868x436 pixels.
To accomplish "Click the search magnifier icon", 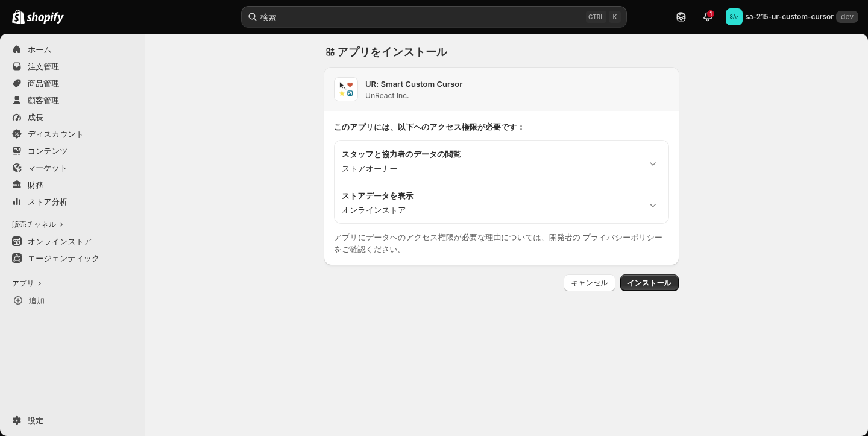I will pyautogui.click(x=253, y=17).
